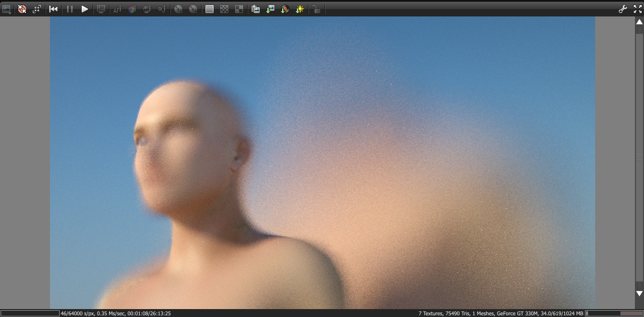The width and height of the screenshot is (644, 317).
Task: Toggle the viewport resolution lock padlock
Action: 316,9
